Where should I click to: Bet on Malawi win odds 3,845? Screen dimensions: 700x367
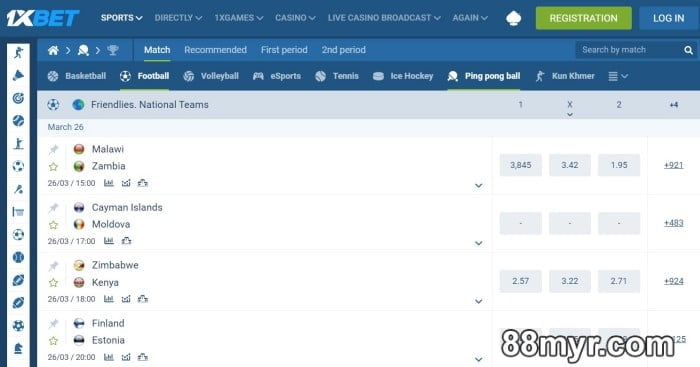click(521, 165)
